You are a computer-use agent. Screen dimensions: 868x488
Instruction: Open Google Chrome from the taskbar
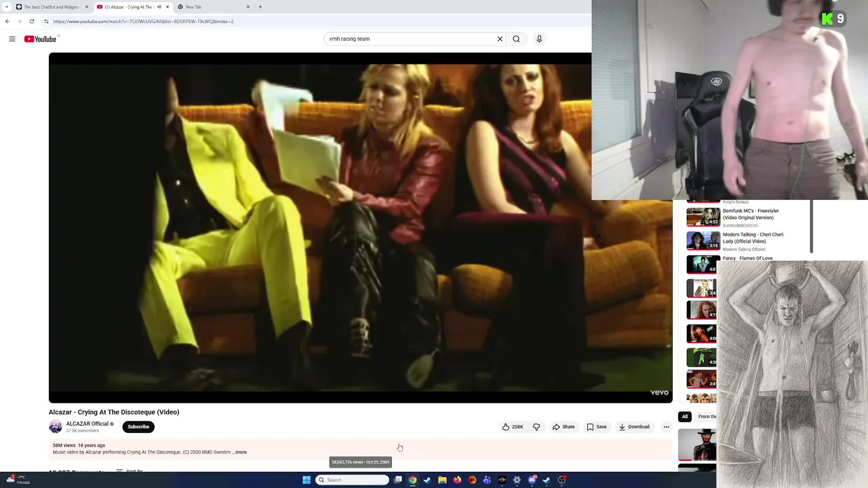pos(412,480)
